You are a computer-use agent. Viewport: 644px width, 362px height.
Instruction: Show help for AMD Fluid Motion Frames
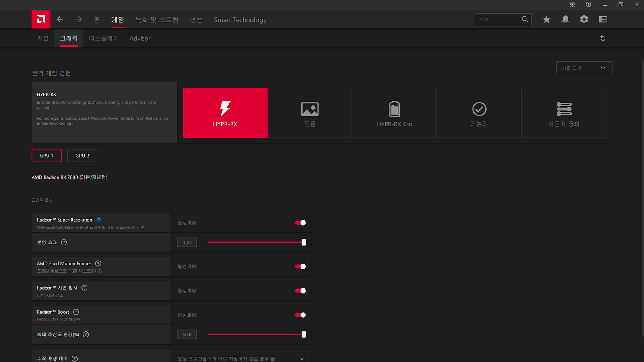point(98,263)
